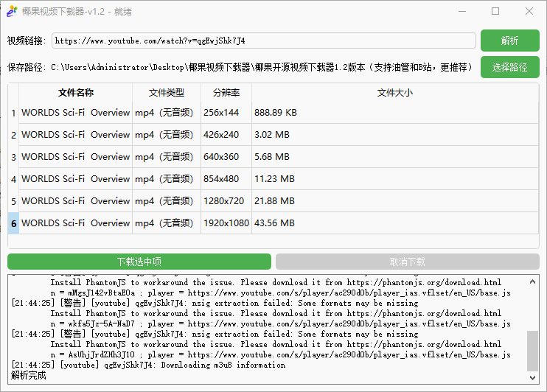Select row header number 3

coord(13,157)
